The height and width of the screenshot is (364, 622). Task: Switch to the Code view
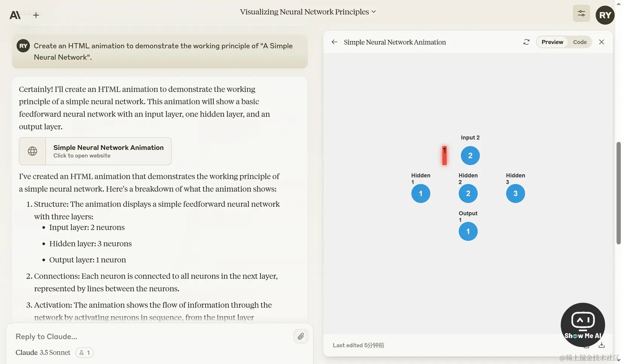pyautogui.click(x=580, y=42)
